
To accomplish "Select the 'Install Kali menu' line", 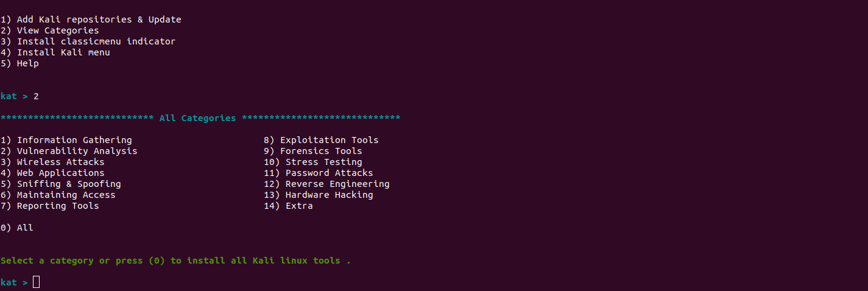I will [55, 52].
